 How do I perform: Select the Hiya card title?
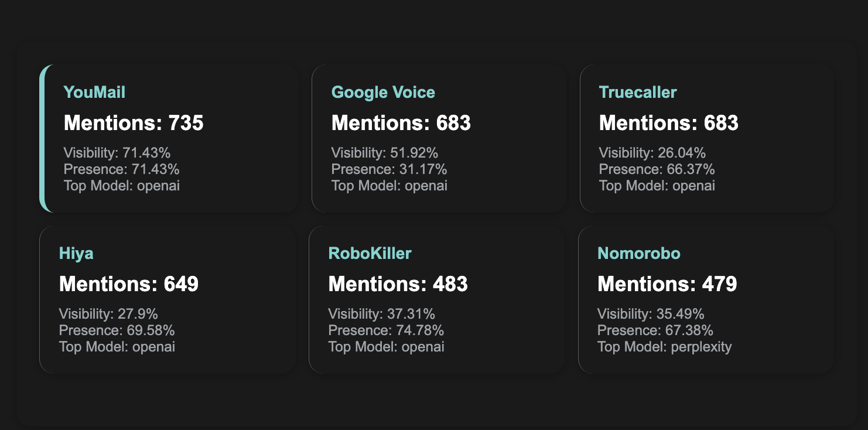[76, 254]
